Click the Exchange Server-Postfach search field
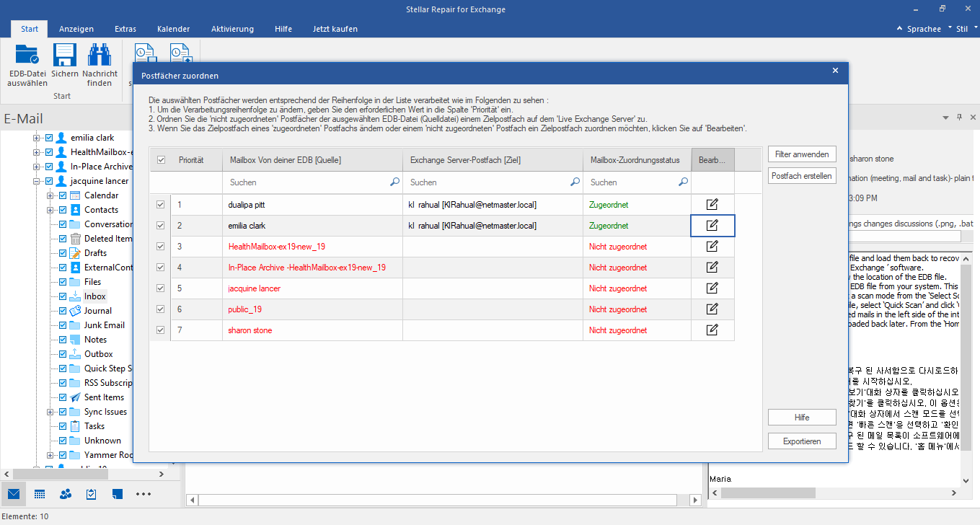This screenshot has height=525, width=980. [486, 182]
